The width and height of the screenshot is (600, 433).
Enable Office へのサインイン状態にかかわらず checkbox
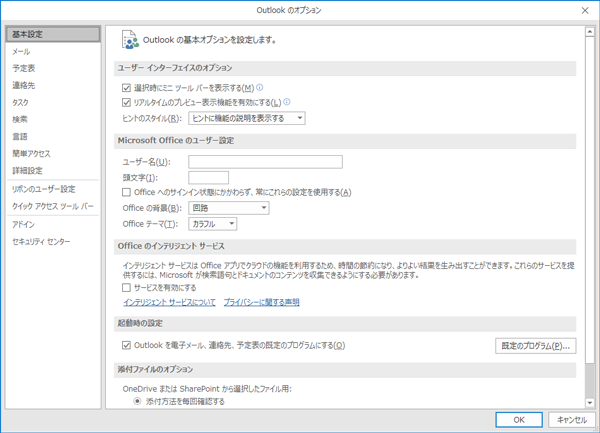point(126,192)
